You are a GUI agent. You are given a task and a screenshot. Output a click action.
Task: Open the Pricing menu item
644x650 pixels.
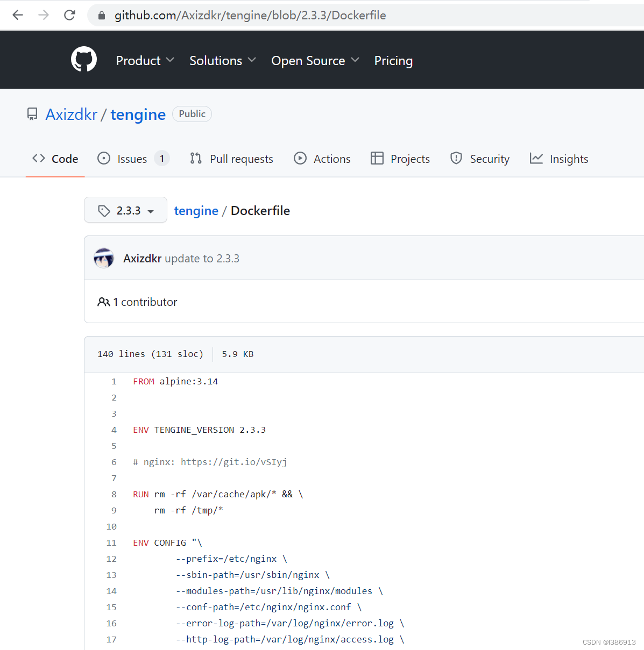pos(393,61)
